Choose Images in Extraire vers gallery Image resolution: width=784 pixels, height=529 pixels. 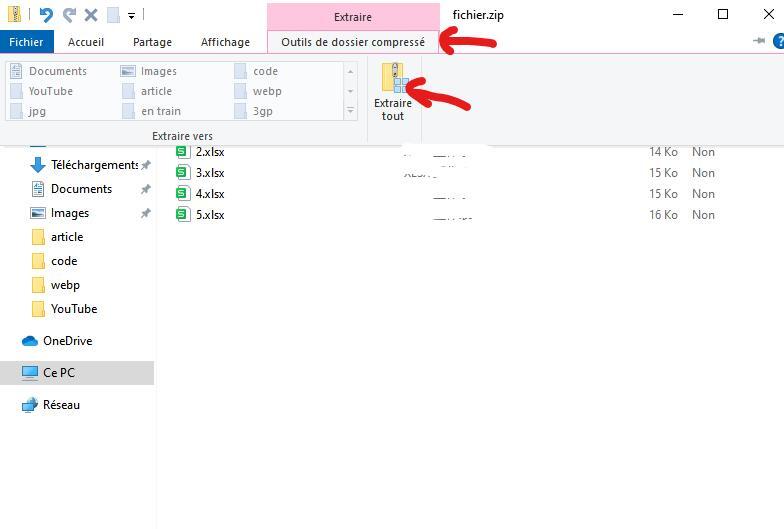(149, 71)
